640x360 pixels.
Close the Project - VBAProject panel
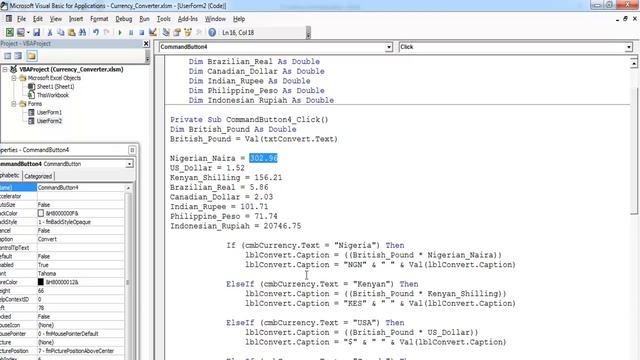[x=146, y=43]
